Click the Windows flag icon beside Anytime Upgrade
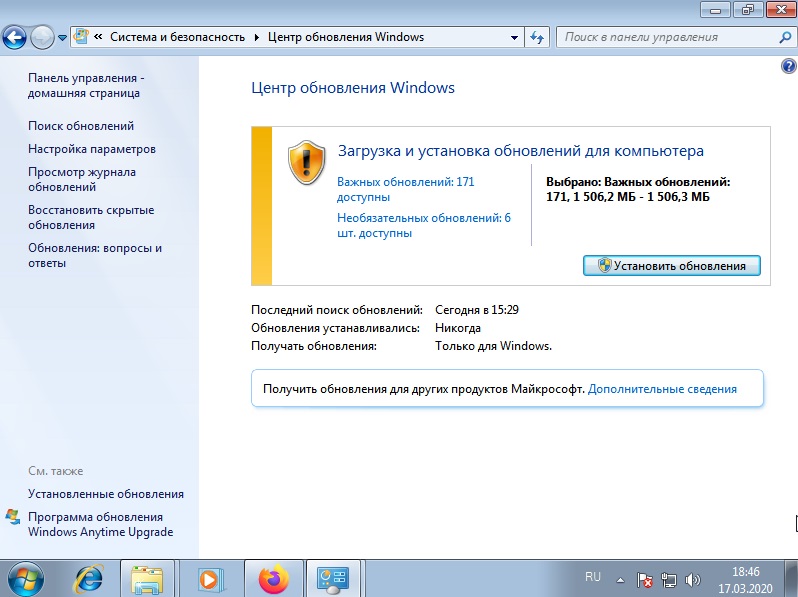This screenshot has width=798, height=597. point(13,517)
